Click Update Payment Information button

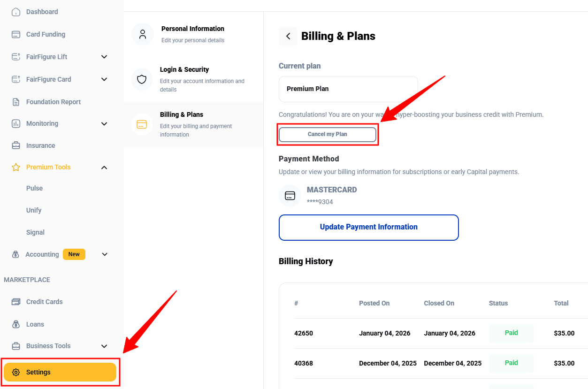[368, 227]
